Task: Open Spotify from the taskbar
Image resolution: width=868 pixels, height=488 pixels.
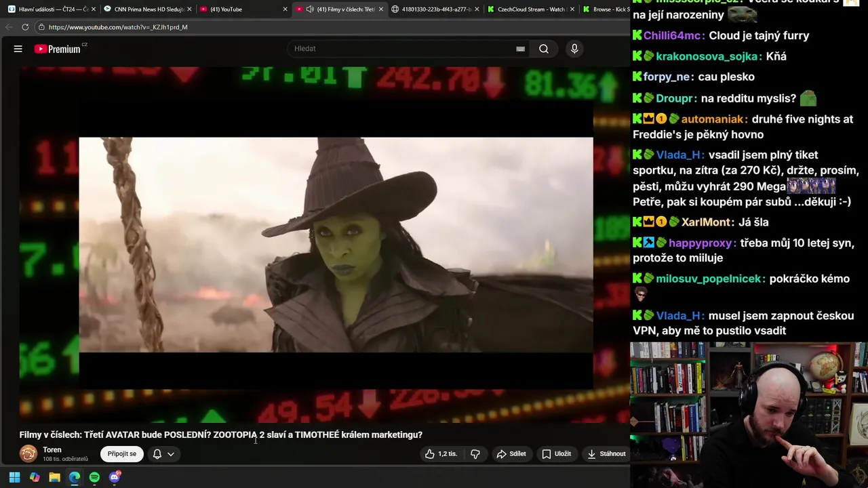Action: [94, 477]
